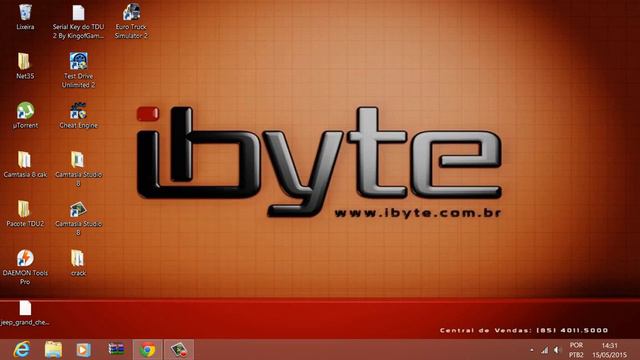Screen dimensions: 640x360
Task: Show hidden system tray icons
Action: 531,350
